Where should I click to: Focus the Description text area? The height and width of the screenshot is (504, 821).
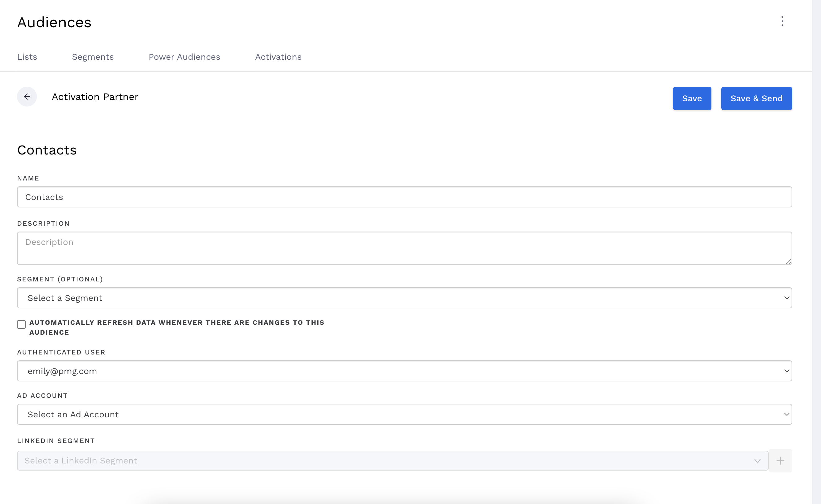pos(400,248)
